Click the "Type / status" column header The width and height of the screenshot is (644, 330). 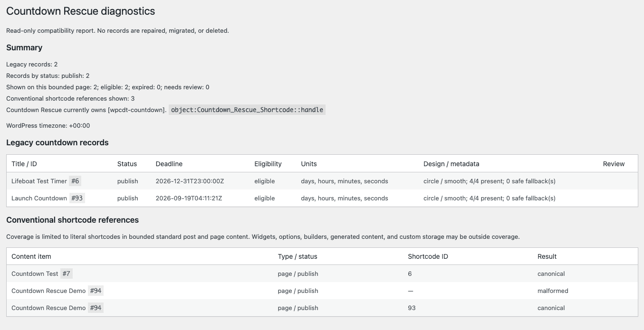[298, 256]
